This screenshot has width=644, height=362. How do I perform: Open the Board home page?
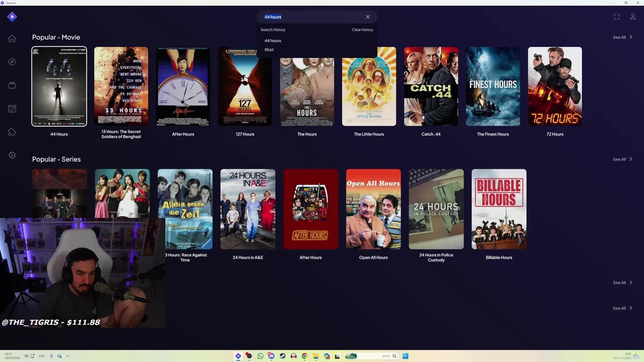(x=12, y=39)
